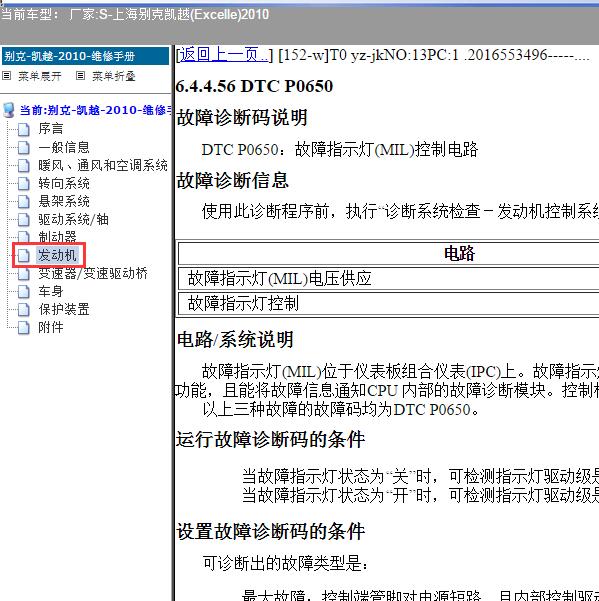This screenshot has width=599, height=601.
Task: Open the 附件 section
Action: (x=51, y=327)
